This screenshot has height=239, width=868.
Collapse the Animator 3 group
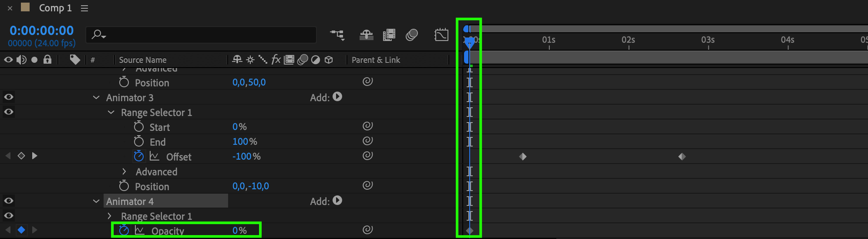coord(96,97)
